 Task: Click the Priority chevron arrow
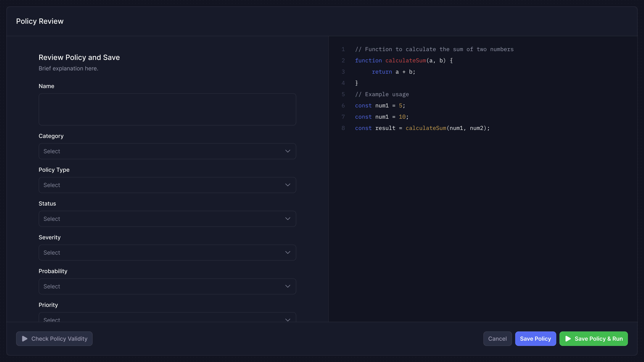[x=288, y=319]
